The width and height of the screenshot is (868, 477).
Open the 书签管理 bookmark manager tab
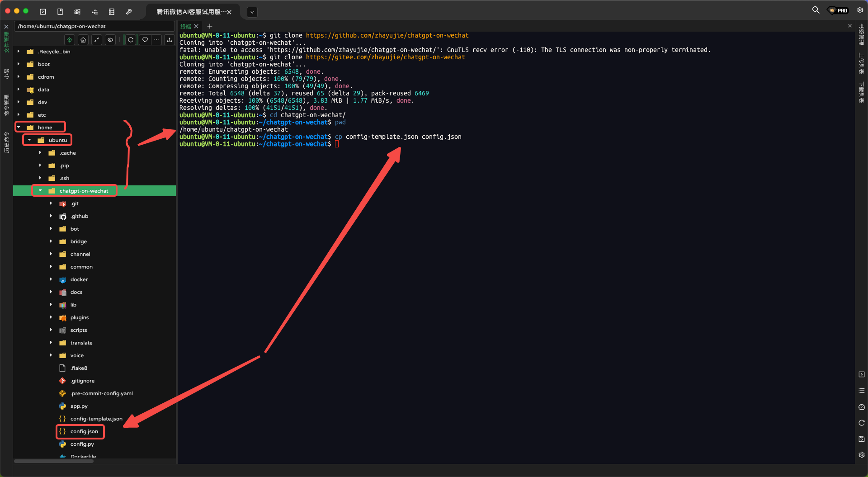coord(861,35)
